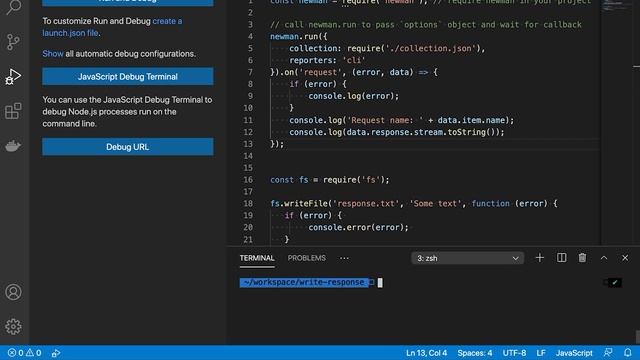The height and width of the screenshot is (360, 640).
Task: Click the terminal prompt path '~/workspace/write-response'
Action: [x=304, y=282]
